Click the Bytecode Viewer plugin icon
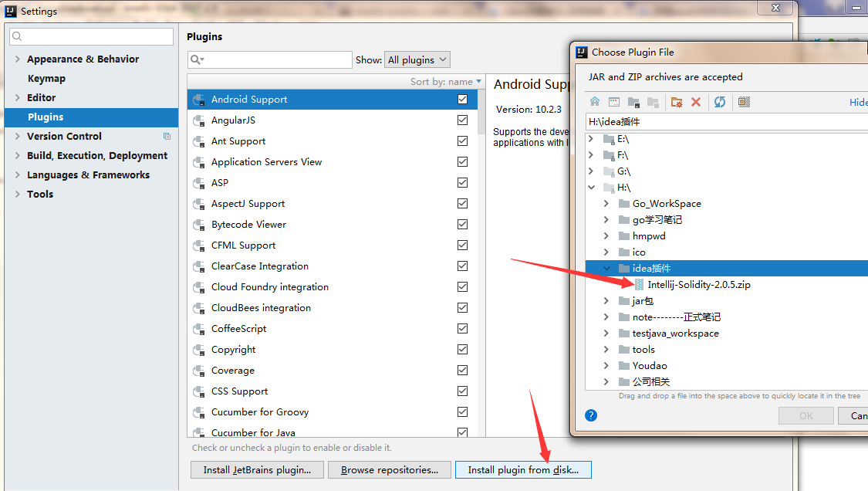 199,225
